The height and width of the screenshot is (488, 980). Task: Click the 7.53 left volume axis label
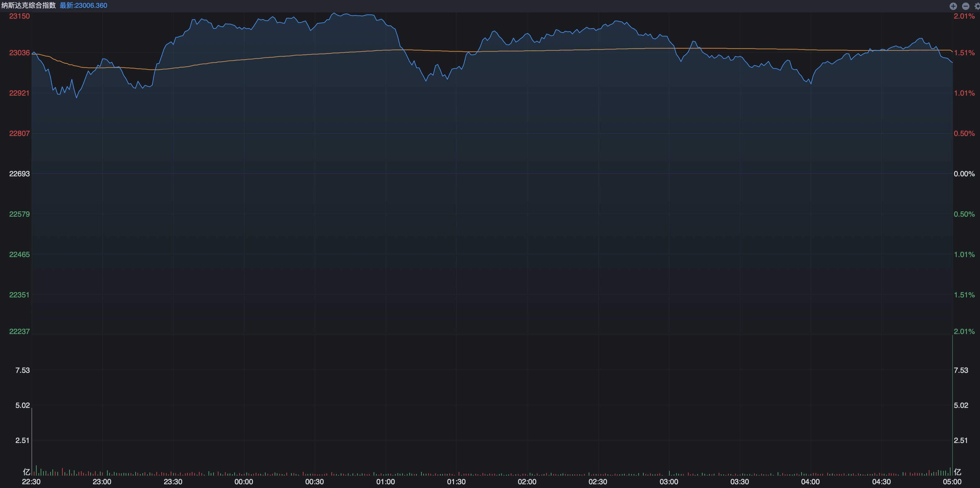pyautogui.click(x=22, y=370)
